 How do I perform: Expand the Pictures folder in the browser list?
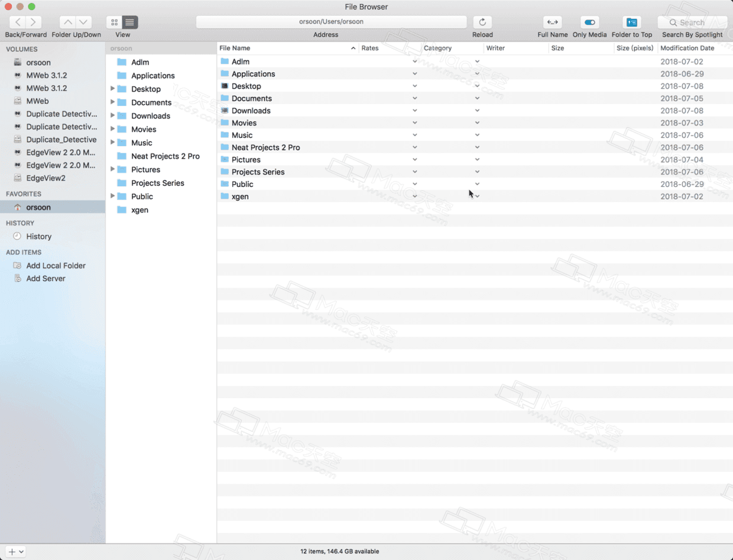(112, 170)
